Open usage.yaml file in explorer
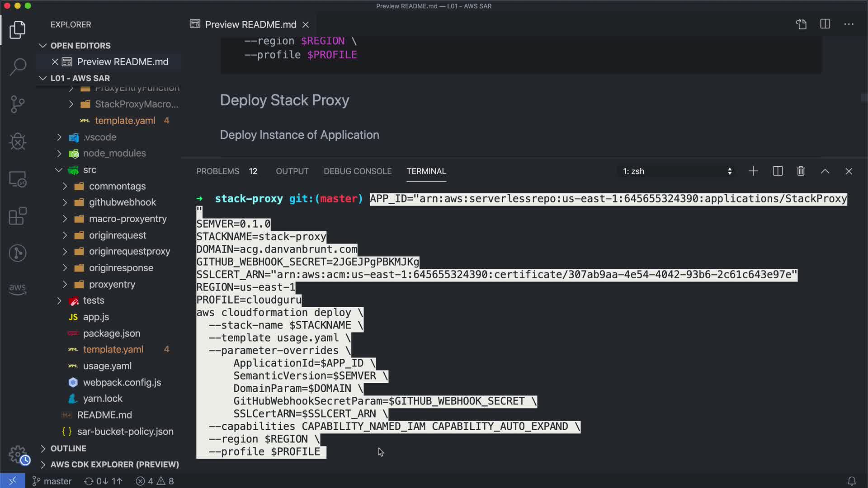 107,366
